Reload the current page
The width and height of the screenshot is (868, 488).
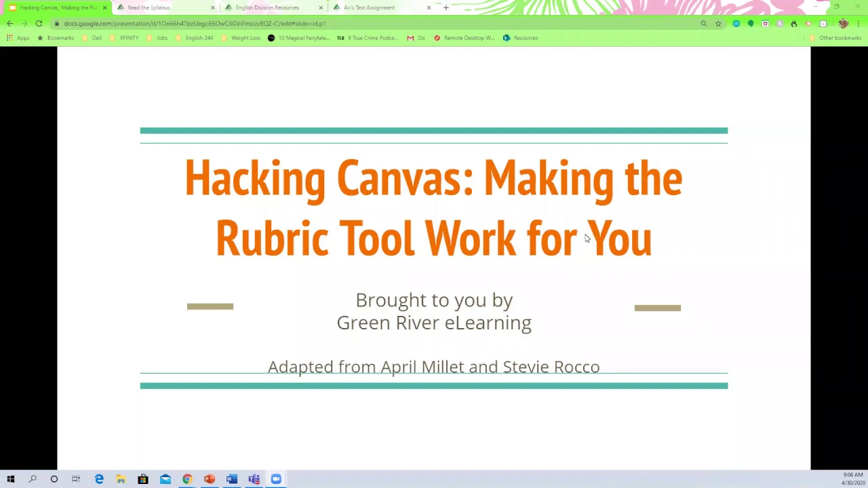point(39,23)
